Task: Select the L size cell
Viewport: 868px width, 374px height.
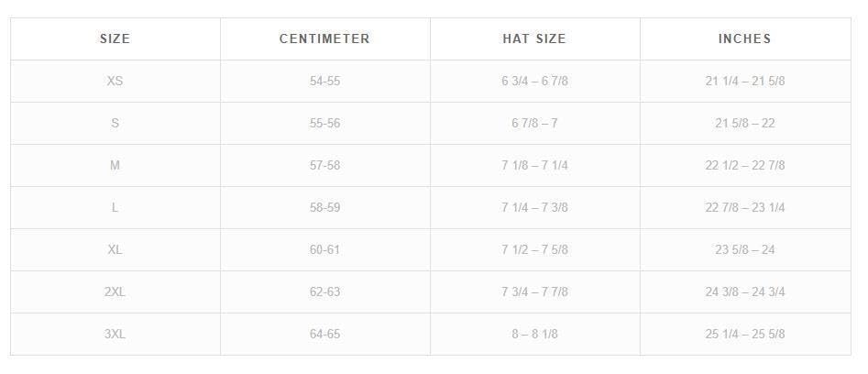Action: [115, 207]
